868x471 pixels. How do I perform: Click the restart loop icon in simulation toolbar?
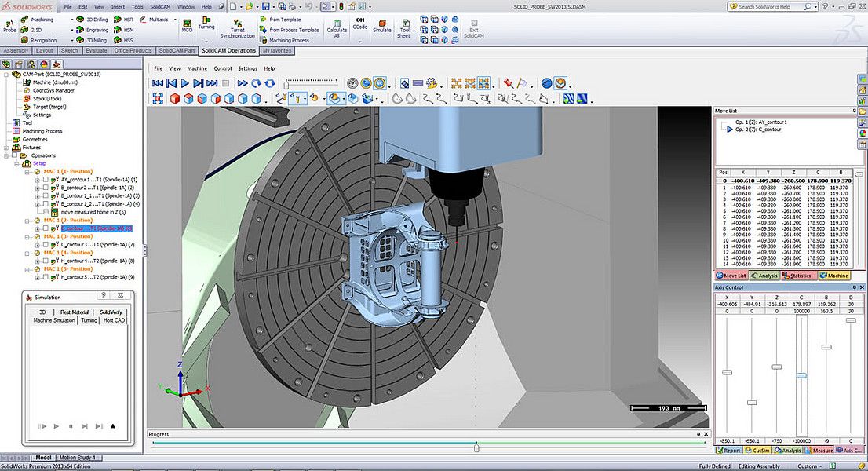[x=270, y=83]
